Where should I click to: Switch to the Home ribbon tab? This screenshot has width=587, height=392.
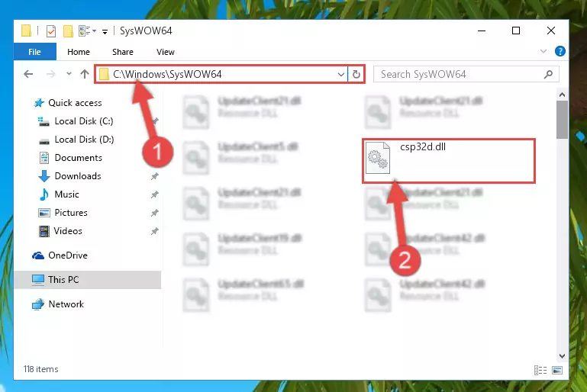79,52
